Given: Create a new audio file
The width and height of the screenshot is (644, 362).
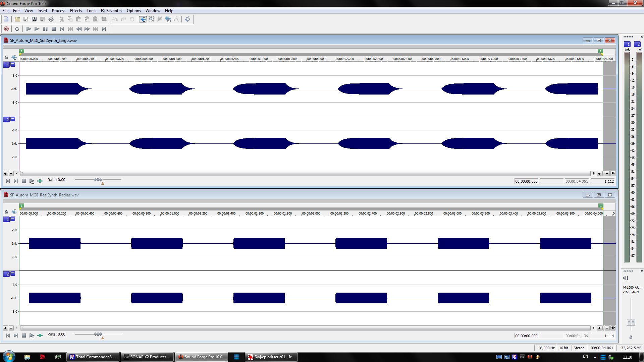Looking at the screenshot, I should click(x=6, y=19).
